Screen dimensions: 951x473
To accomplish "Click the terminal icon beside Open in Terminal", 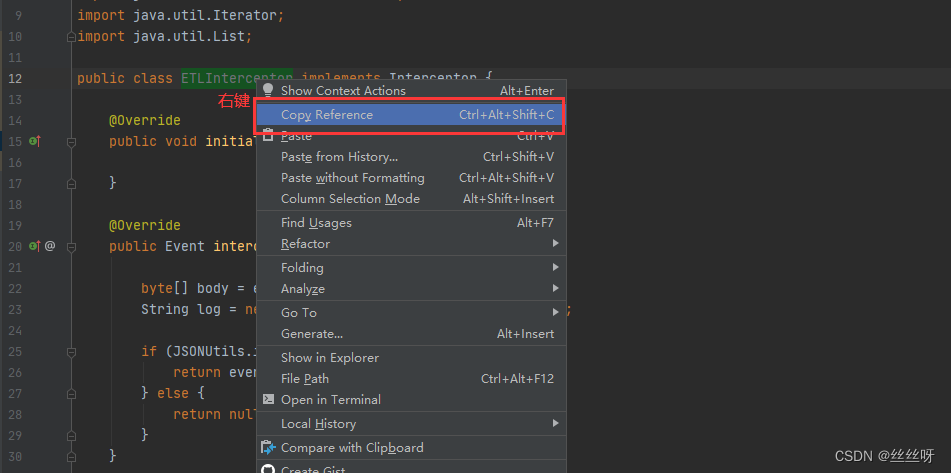I will coord(268,400).
